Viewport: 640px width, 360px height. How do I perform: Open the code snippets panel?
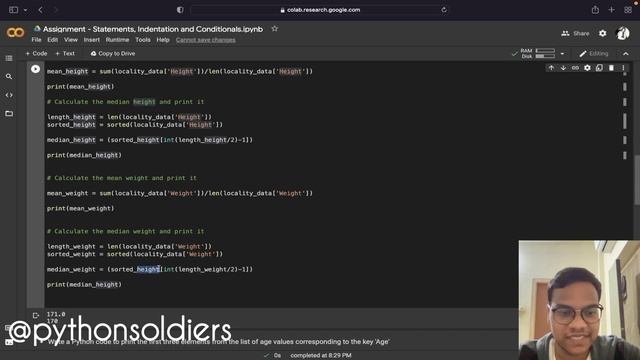pyautogui.click(x=9, y=95)
